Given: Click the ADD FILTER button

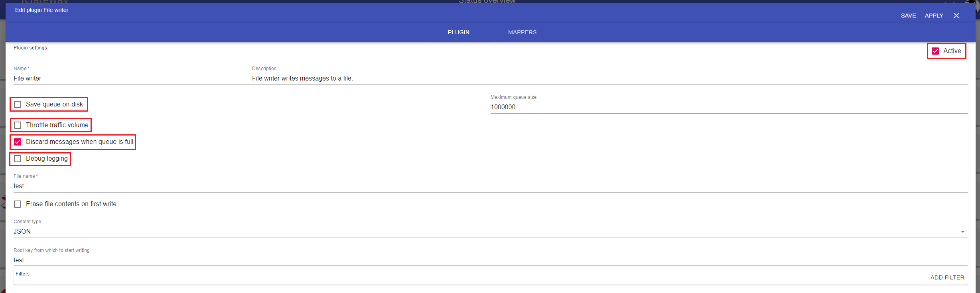Looking at the screenshot, I should (x=947, y=277).
